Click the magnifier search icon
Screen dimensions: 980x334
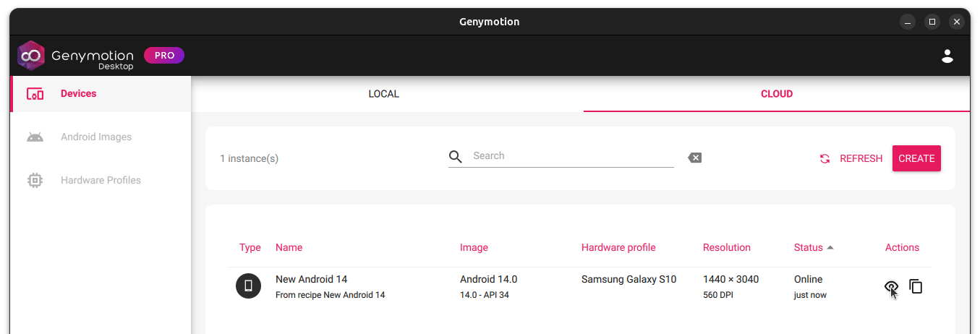[455, 157]
